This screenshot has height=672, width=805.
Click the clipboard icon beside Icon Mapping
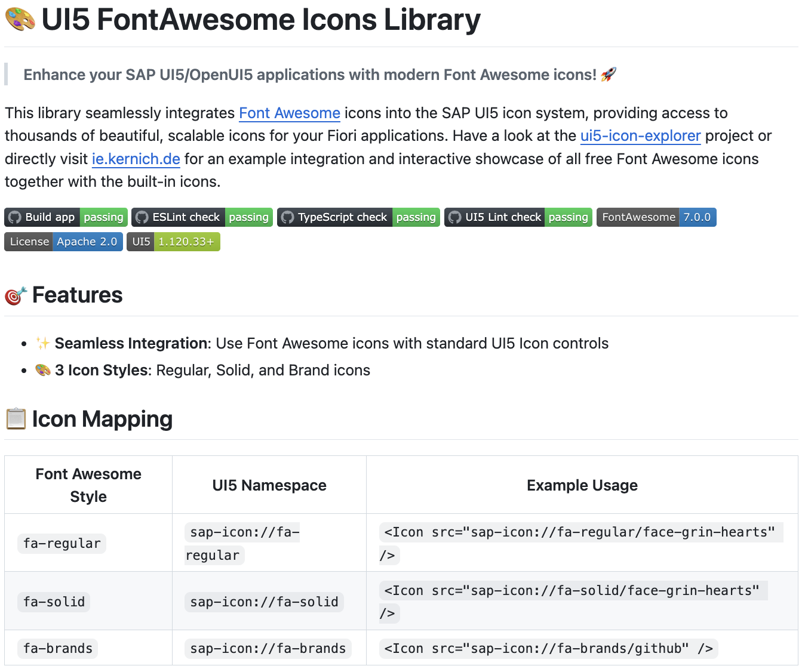coord(16,419)
